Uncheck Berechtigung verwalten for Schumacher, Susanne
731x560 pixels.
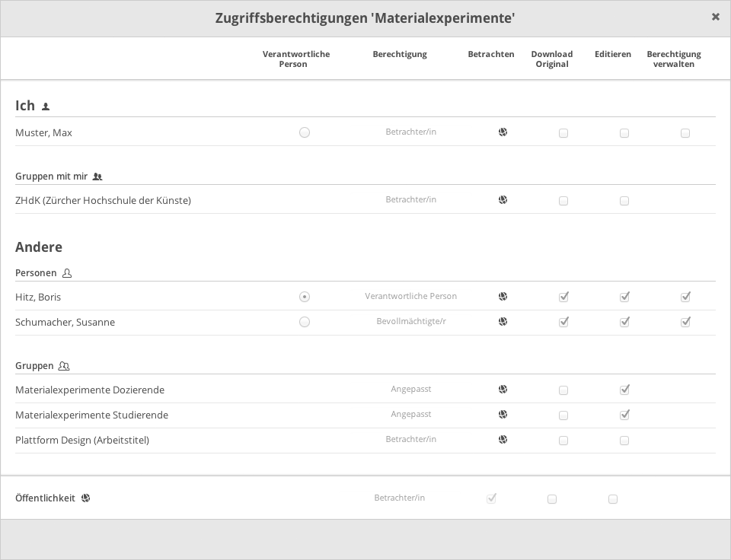click(685, 322)
